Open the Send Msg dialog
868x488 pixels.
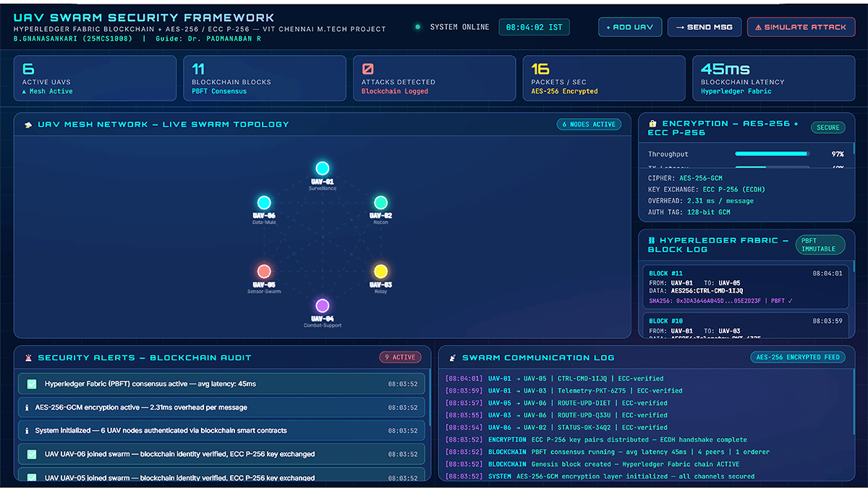(705, 28)
